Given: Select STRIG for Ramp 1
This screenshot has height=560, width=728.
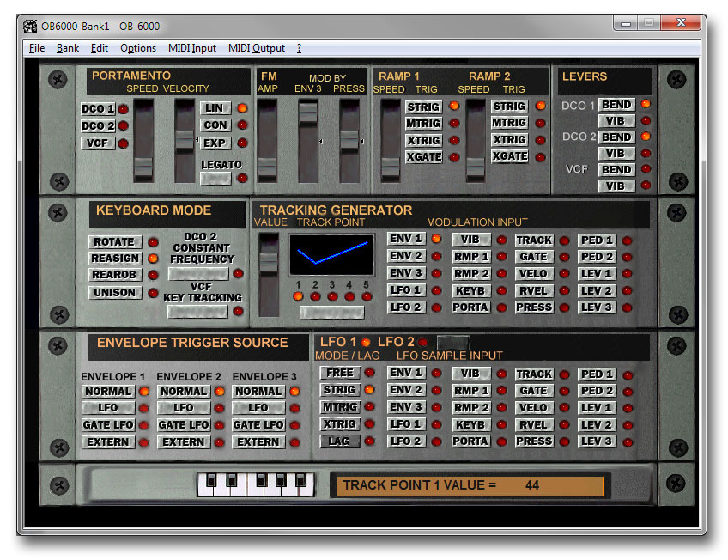Looking at the screenshot, I should (423, 107).
